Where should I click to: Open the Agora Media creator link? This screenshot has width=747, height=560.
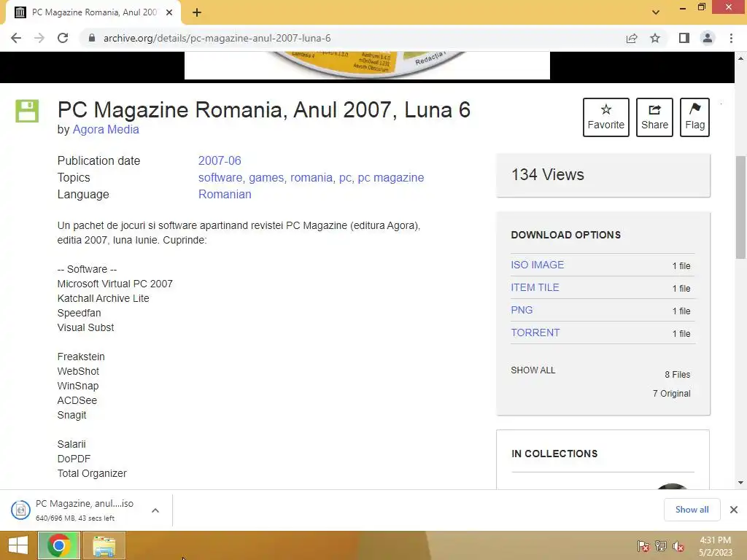coord(106,130)
